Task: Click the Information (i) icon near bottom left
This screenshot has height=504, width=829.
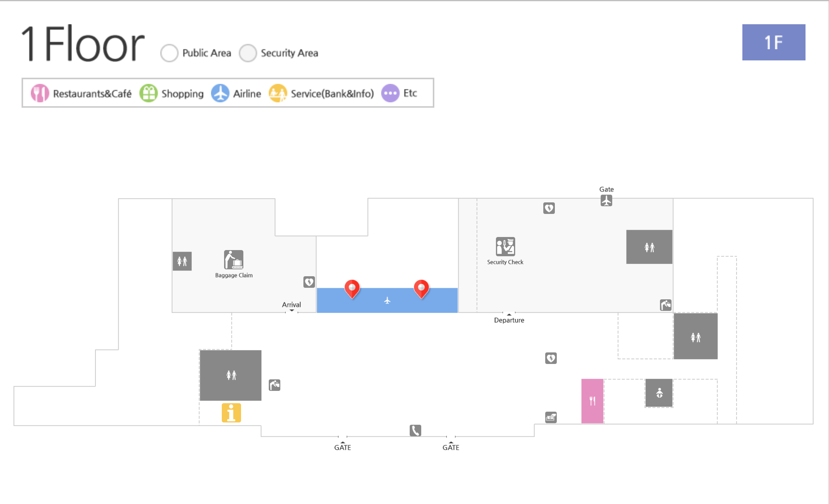Action: coord(231,412)
